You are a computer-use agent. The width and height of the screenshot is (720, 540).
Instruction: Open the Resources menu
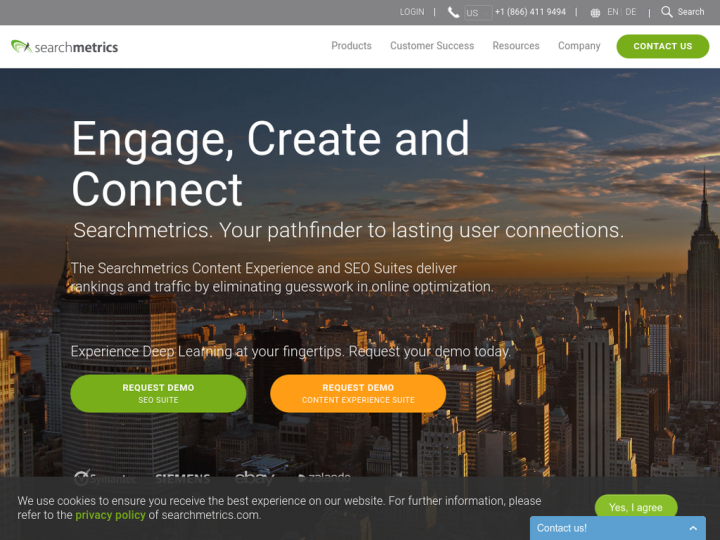(x=516, y=46)
